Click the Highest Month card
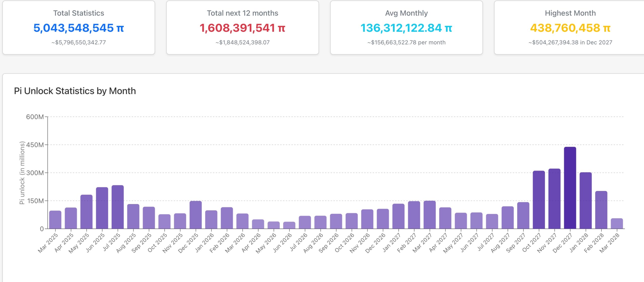This screenshot has height=282, width=644. [x=570, y=27]
